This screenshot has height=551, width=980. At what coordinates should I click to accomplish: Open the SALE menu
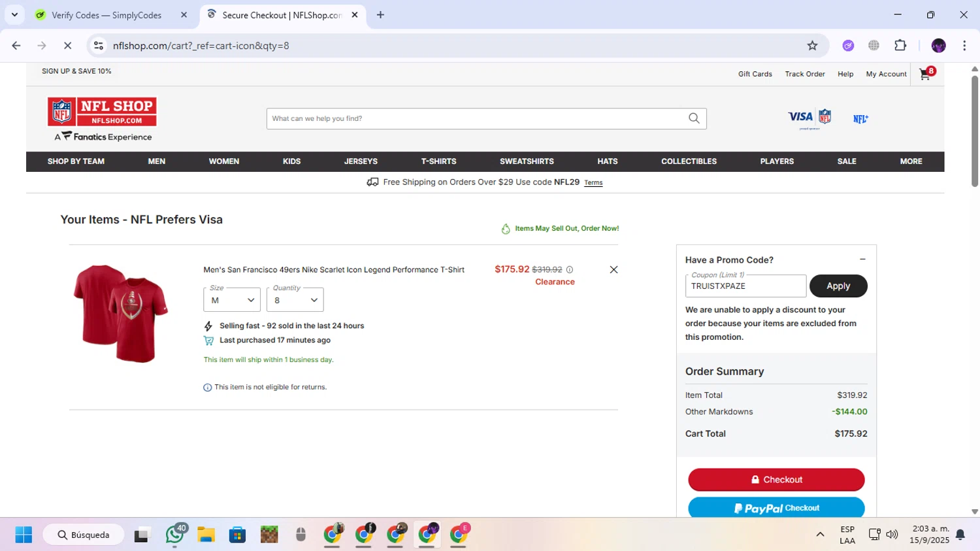(x=847, y=161)
